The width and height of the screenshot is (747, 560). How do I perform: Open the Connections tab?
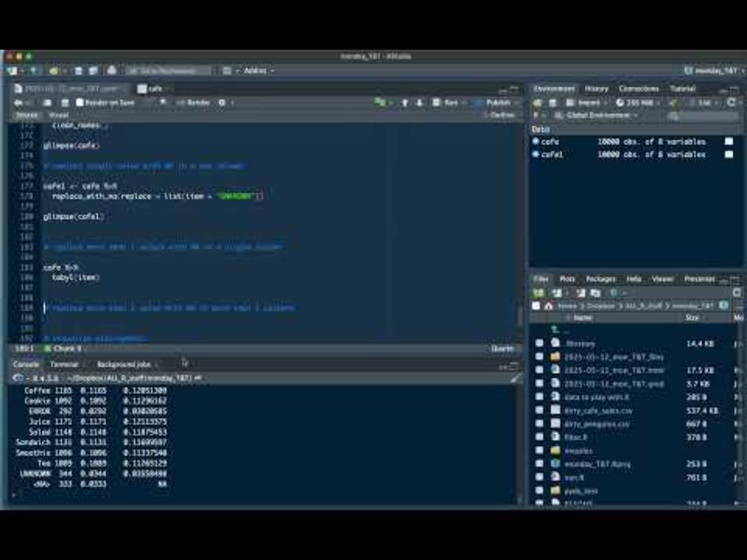[639, 89]
